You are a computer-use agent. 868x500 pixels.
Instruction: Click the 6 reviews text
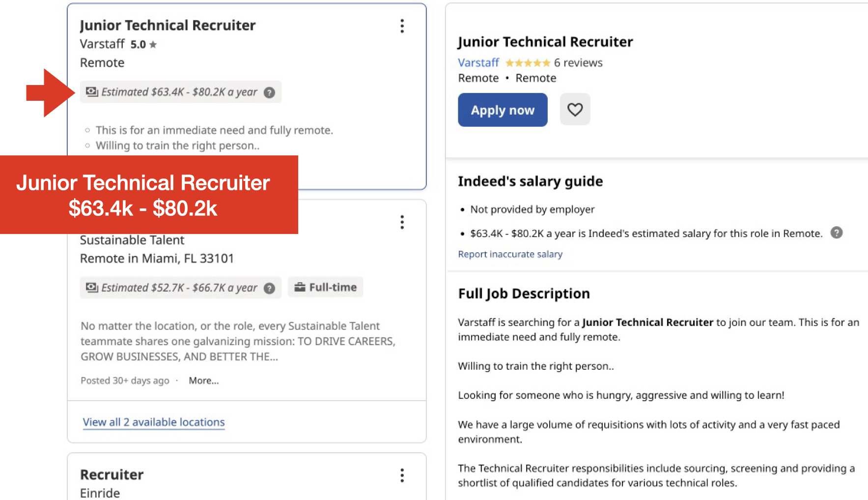coord(578,62)
